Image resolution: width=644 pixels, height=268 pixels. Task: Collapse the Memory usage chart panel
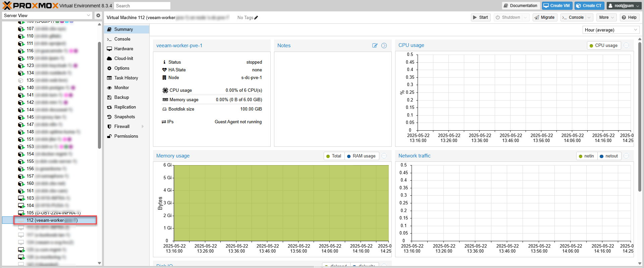click(x=384, y=156)
